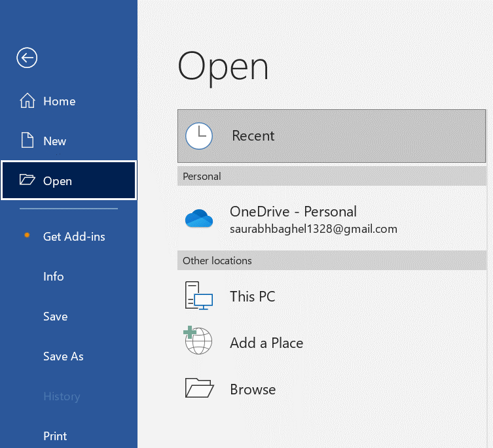Click the Add a Place label
The height and width of the screenshot is (448, 493).
click(x=266, y=343)
